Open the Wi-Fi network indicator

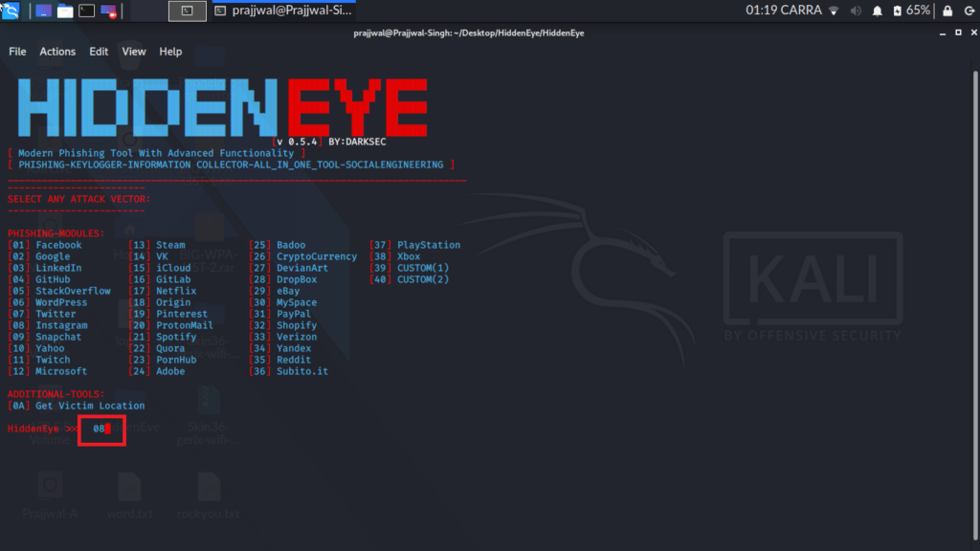(834, 11)
